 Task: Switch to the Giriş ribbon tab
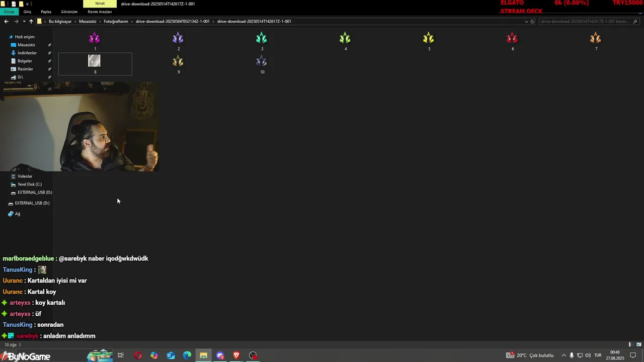click(27, 12)
